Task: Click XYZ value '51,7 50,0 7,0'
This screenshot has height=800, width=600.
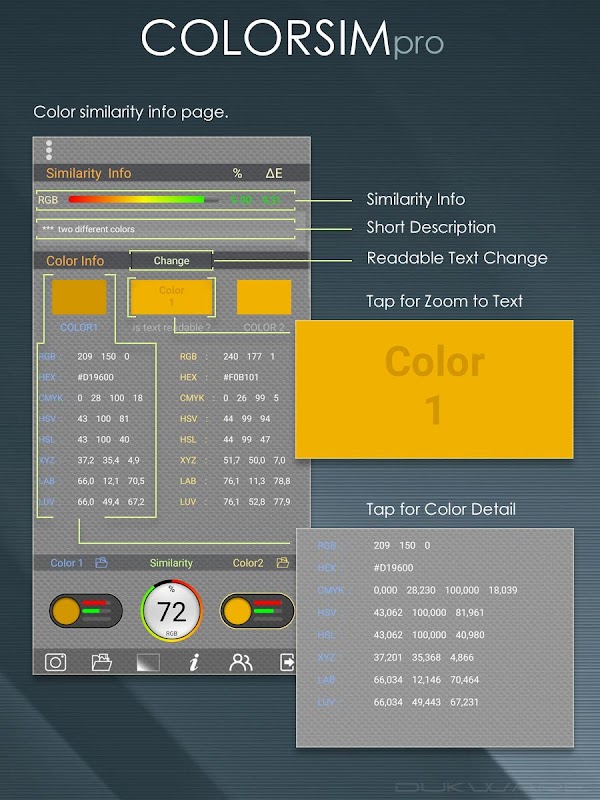Action: 254,460
